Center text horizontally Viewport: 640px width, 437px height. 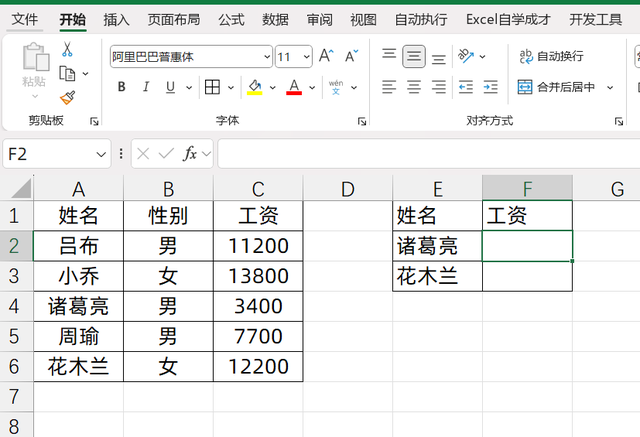[x=414, y=87]
